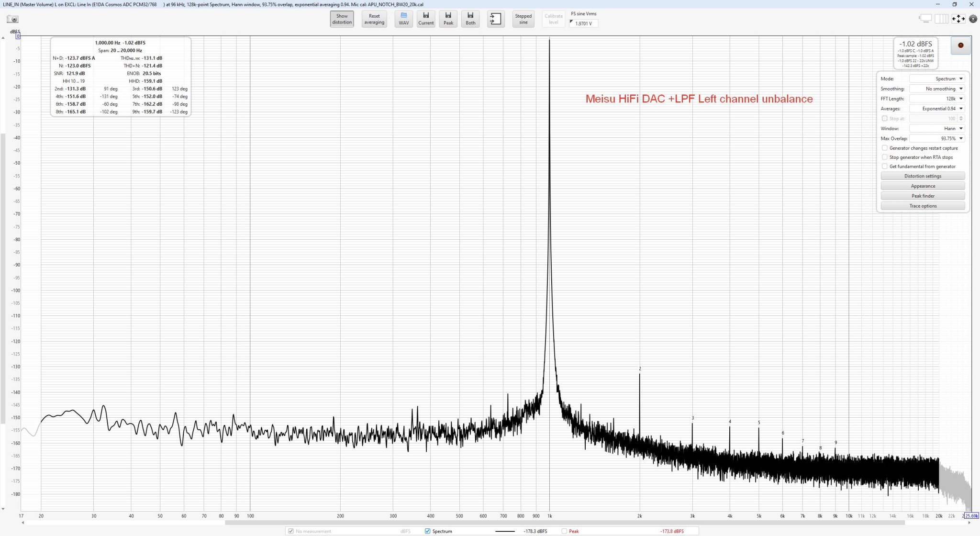
Task: Open the Window dropdown showing Hann
Action: (937, 128)
